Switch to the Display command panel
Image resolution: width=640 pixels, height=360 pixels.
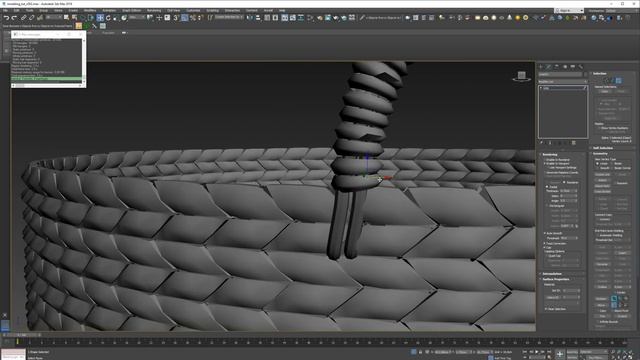click(x=573, y=67)
